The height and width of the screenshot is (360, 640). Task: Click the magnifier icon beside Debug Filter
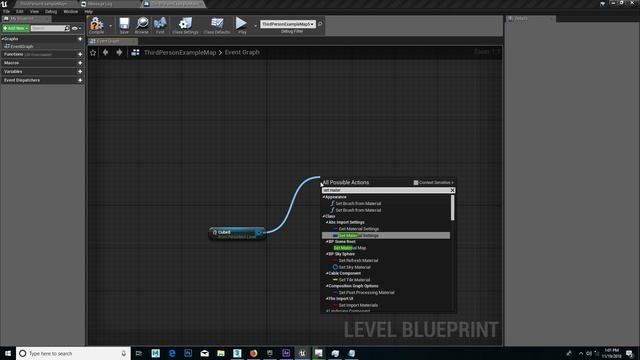(x=320, y=24)
